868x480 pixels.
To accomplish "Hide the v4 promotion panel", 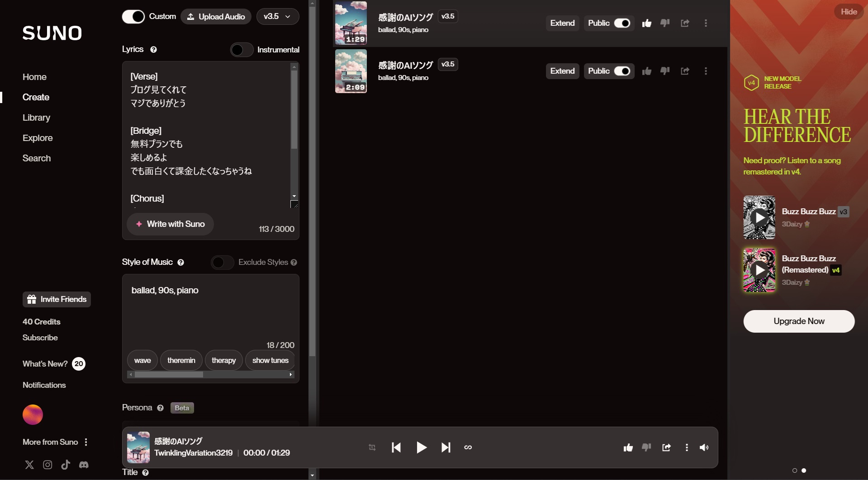I will click(849, 12).
